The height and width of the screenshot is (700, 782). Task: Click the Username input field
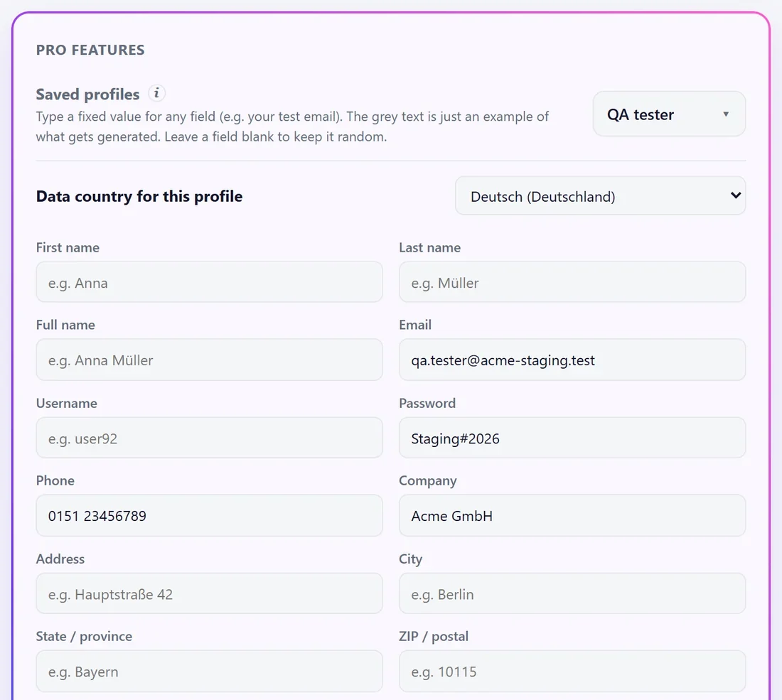click(x=209, y=438)
